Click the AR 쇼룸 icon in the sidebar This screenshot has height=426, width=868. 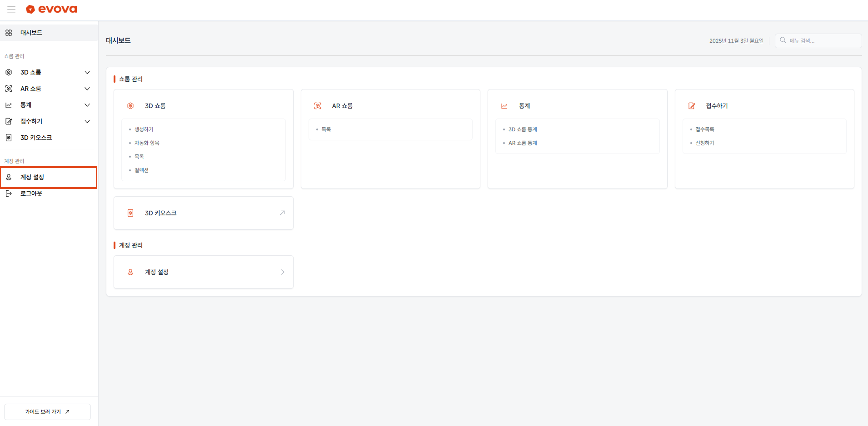click(x=8, y=88)
